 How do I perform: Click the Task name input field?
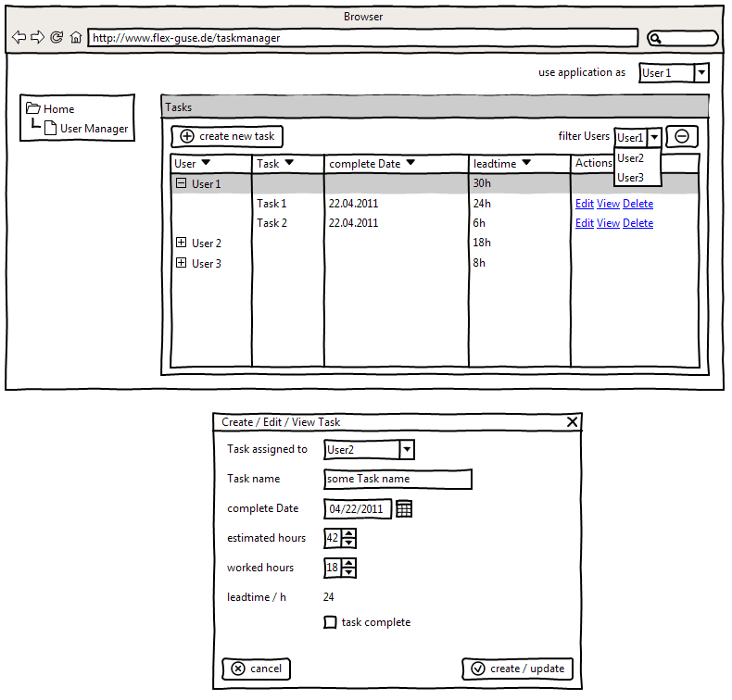[398, 479]
